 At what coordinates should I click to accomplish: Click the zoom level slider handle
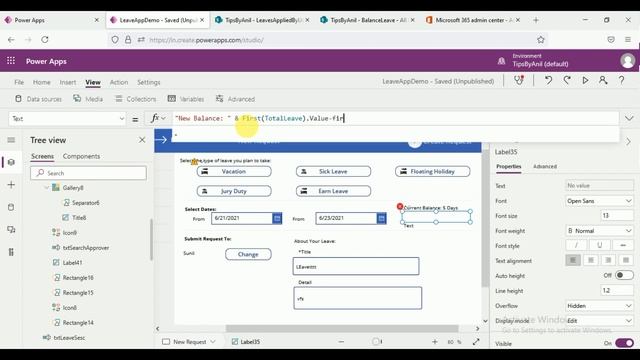tap(376, 342)
